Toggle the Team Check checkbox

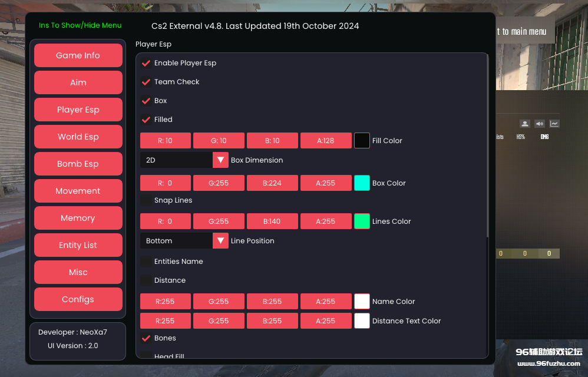tap(146, 82)
